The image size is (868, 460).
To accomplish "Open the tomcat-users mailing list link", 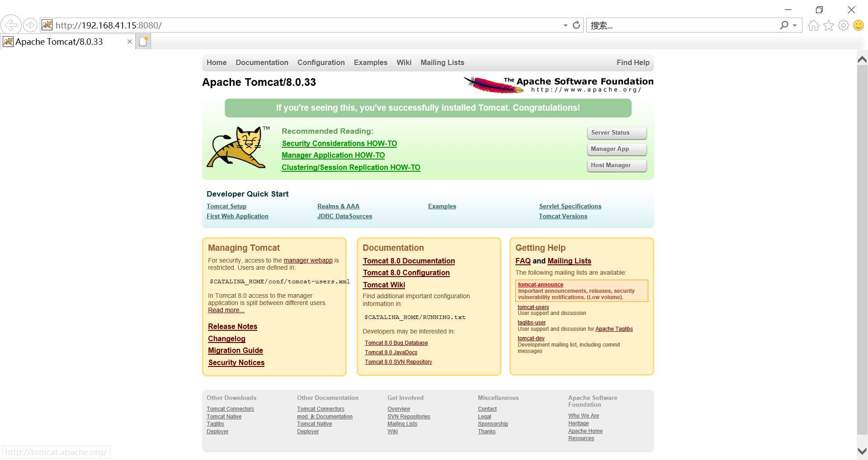I will 533,307.
